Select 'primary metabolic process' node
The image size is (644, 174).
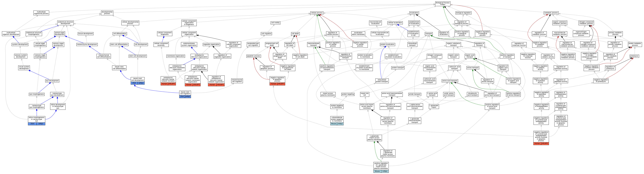click(615, 33)
